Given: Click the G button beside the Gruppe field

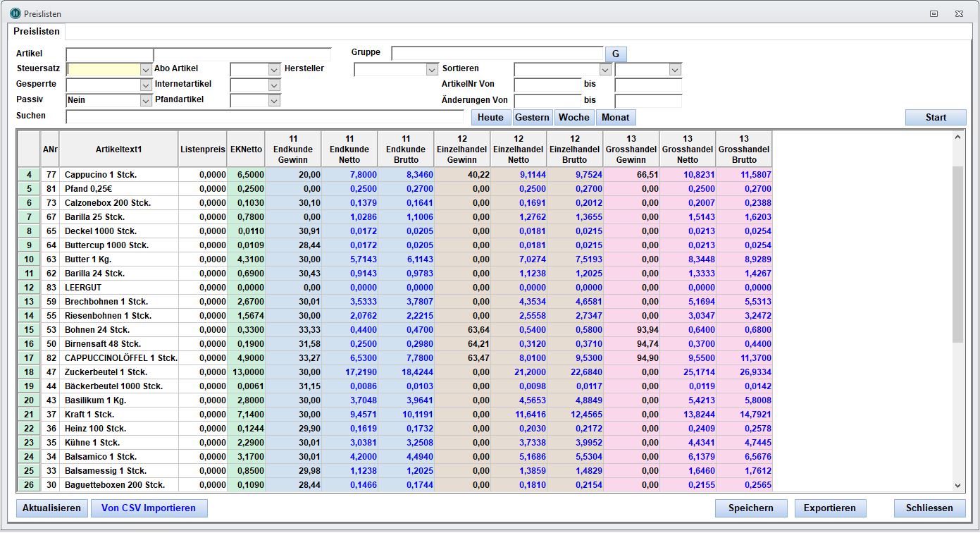Looking at the screenshot, I should (x=616, y=54).
